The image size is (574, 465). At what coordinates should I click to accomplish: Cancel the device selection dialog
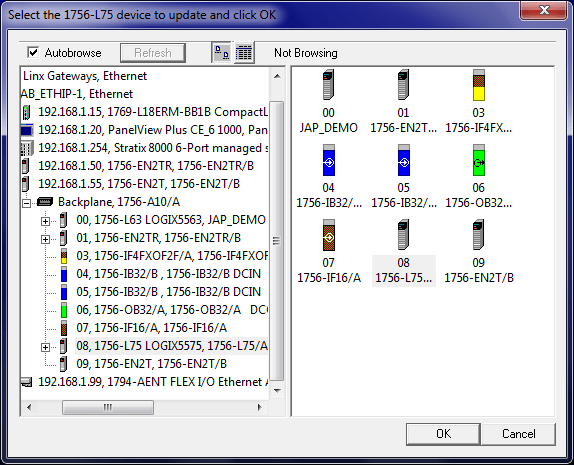(518, 434)
